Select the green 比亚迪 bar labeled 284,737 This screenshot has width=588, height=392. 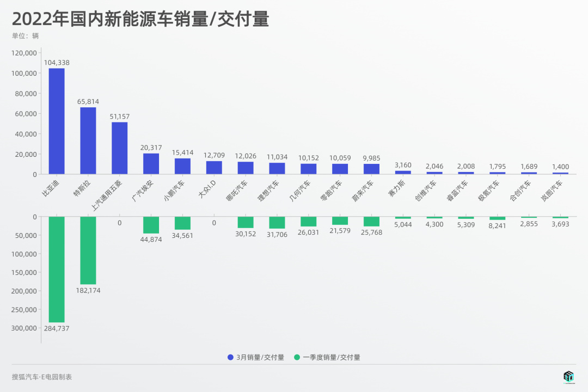tap(57, 269)
